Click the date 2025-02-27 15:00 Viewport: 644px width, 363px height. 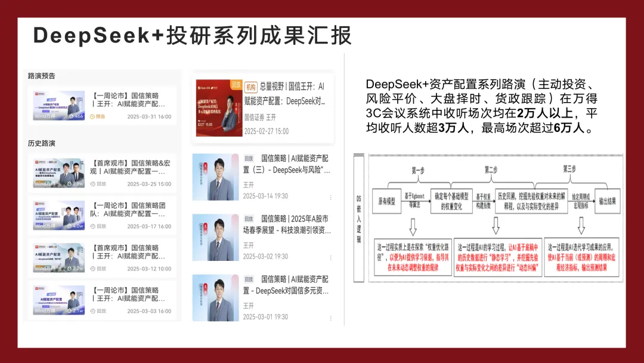[267, 131]
